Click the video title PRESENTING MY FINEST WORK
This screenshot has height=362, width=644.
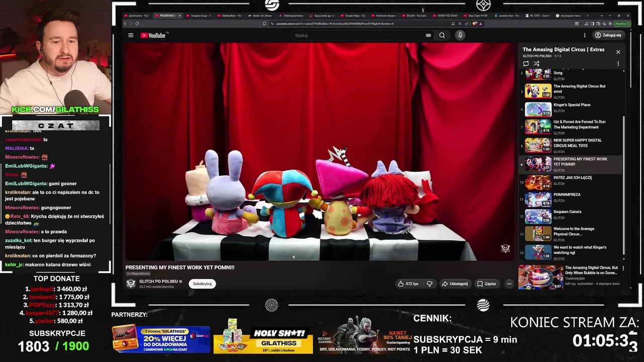pos(180,267)
